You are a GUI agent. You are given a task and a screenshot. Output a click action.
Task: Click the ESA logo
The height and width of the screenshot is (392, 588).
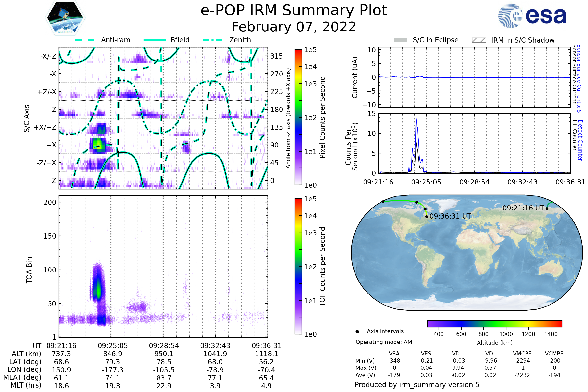532,15
